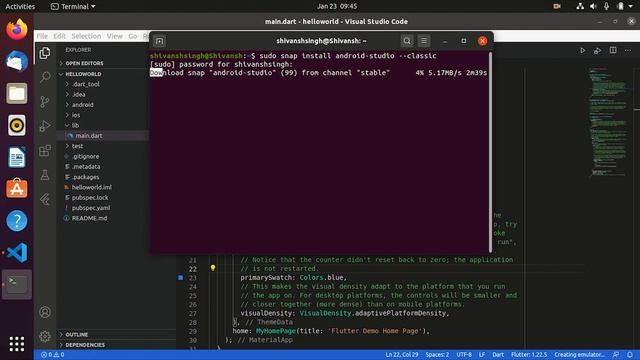Open Activities overview
The height and width of the screenshot is (360, 640).
(20, 6)
